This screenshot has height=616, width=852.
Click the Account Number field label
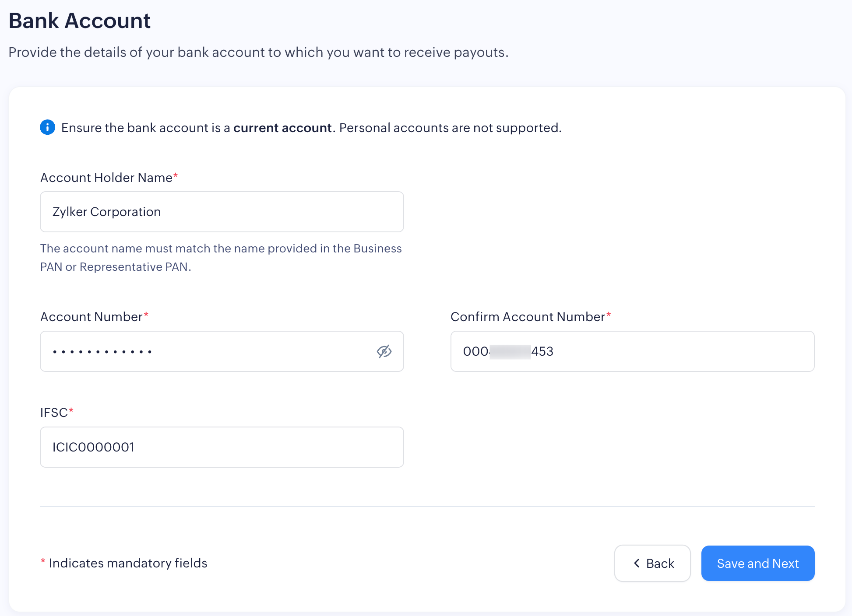click(91, 317)
